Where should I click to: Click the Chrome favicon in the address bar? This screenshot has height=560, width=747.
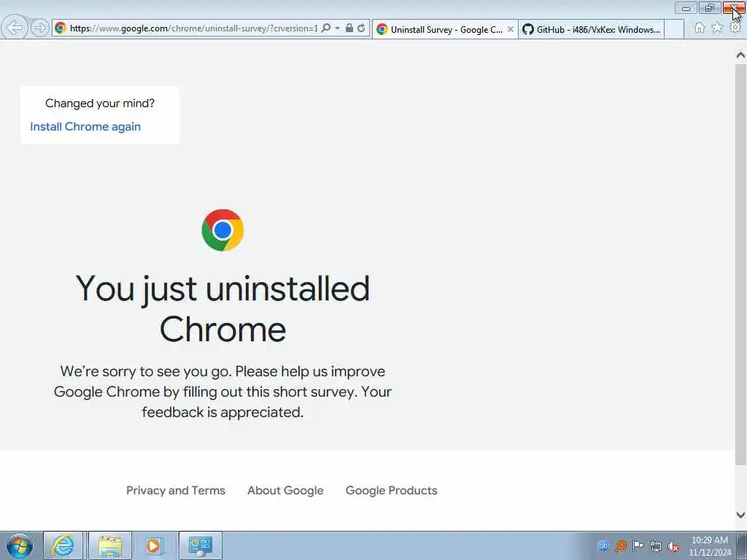point(61,28)
